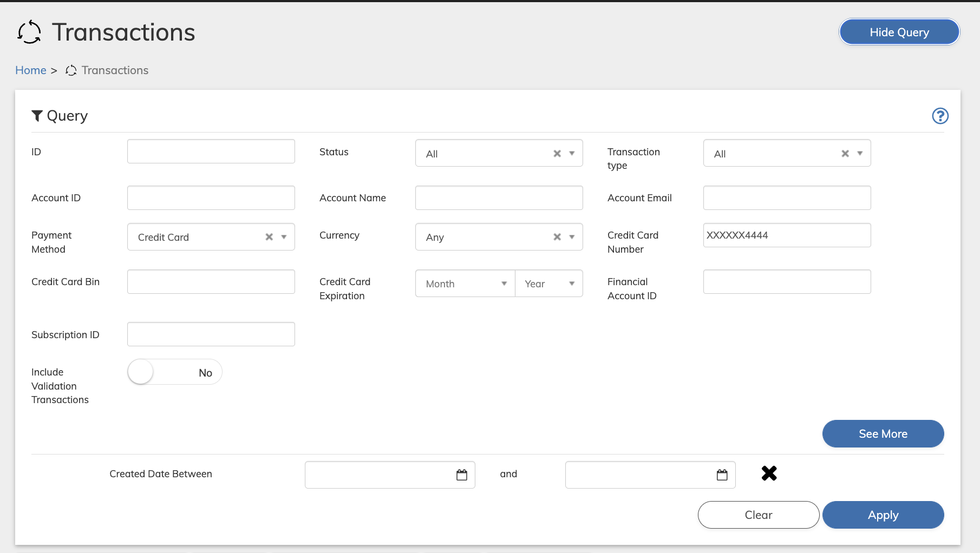Focus the Subscription ID input field

[211, 334]
